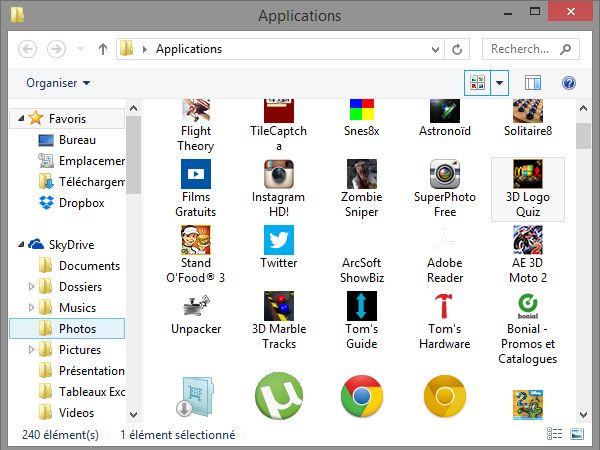The width and height of the screenshot is (600, 450).
Task: Select the SkyDrive Documents folder
Action: point(79,266)
